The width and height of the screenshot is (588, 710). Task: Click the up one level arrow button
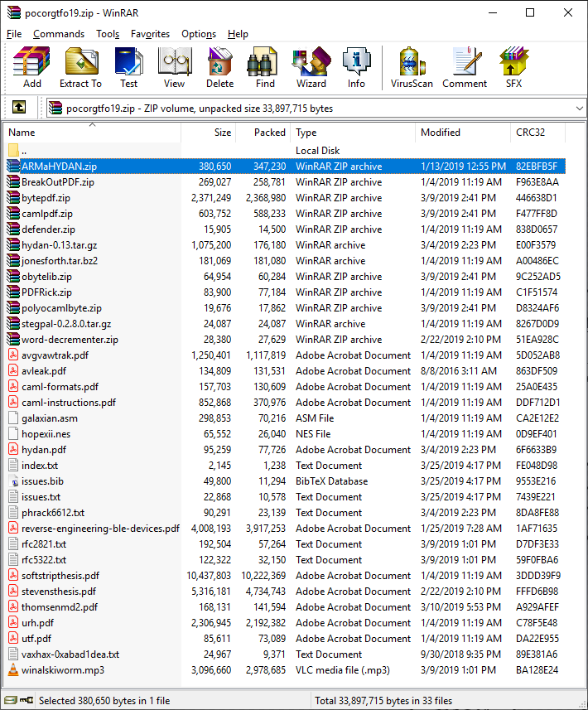[19, 108]
